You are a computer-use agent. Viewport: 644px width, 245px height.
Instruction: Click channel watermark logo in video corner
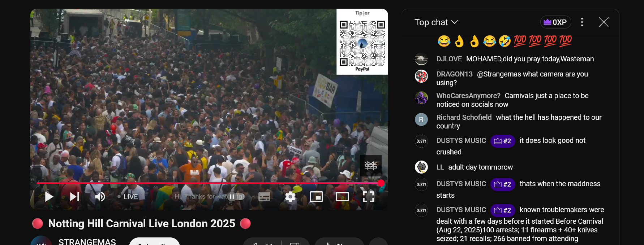tap(371, 165)
